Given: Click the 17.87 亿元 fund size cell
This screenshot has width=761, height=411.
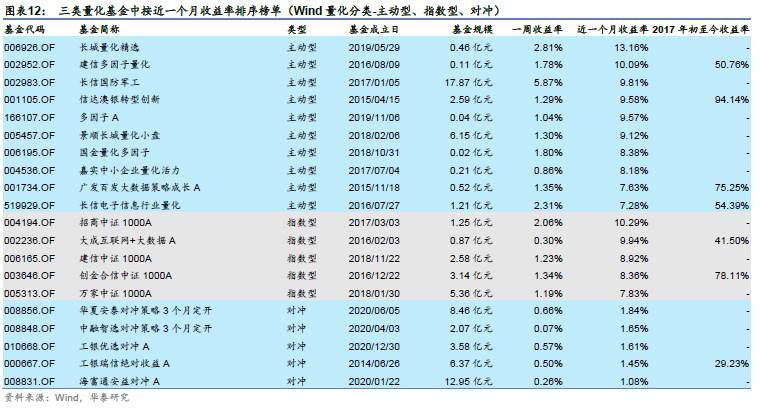Looking at the screenshot, I should (468, 82).
